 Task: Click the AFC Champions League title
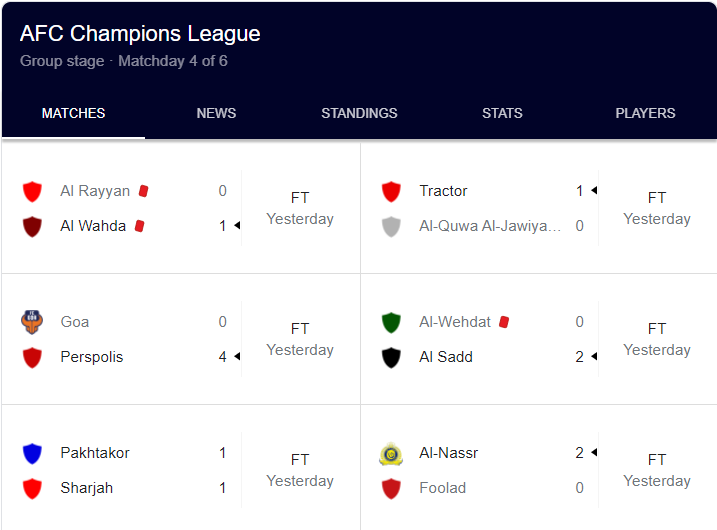[x=140, y=33]
